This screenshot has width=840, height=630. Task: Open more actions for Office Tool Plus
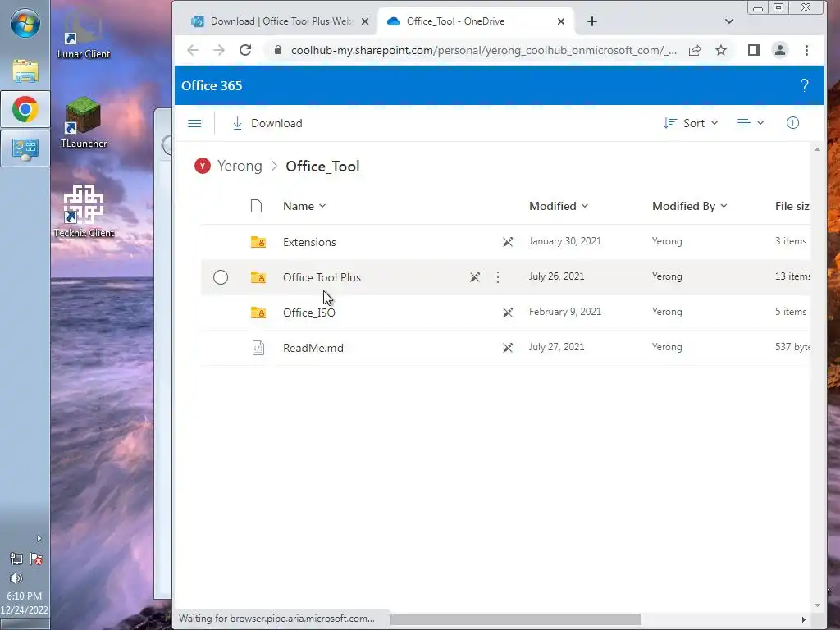point(498,277)
